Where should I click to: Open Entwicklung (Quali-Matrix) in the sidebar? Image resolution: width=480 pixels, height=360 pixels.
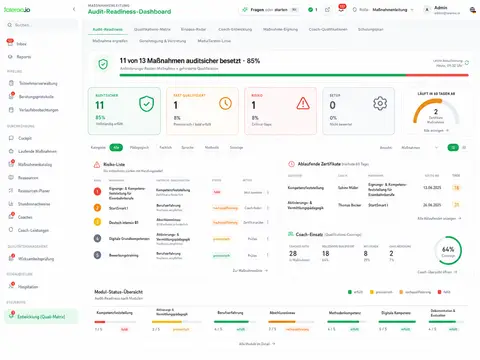(x=41, y=317)
